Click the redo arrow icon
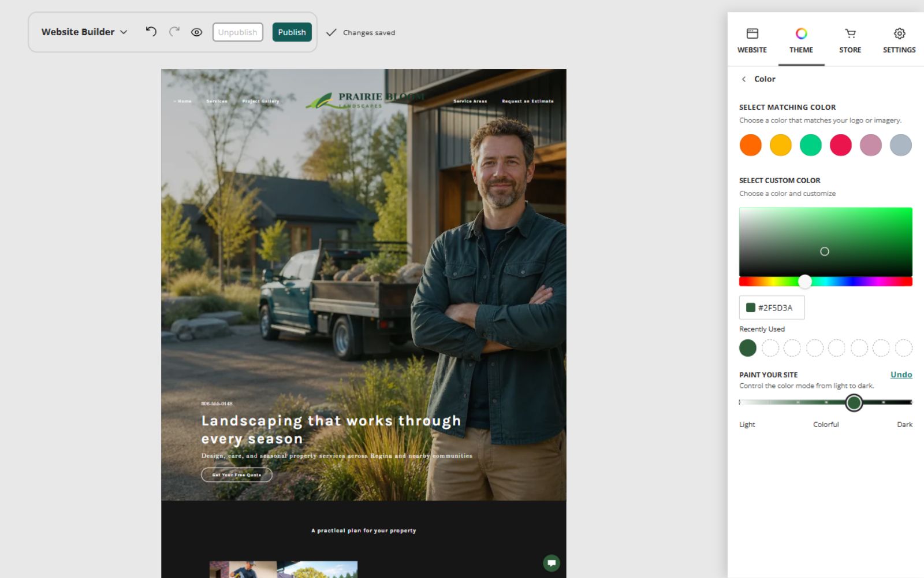Screen dimensions: 924x578 pyautogui.click(x=174, y=32)
